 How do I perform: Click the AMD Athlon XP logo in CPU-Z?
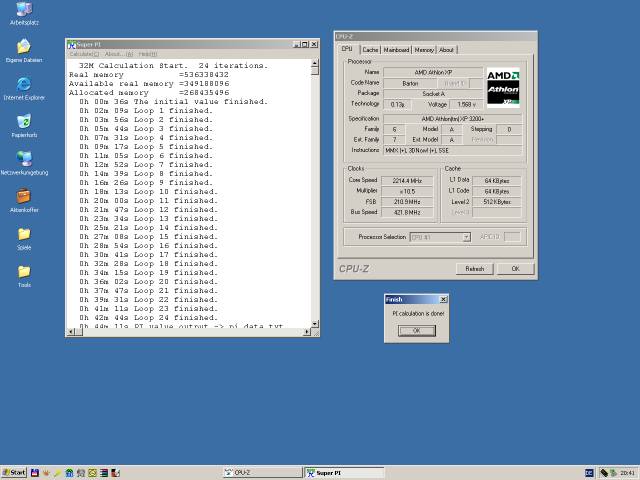pyautogui.click(x=503, y=87)
